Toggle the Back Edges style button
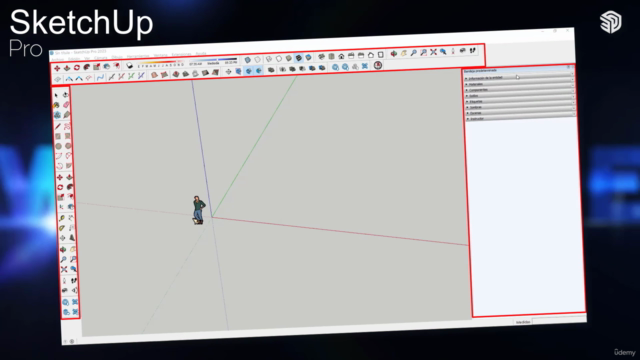The image size is (640, 360). [x=258, y=60]
